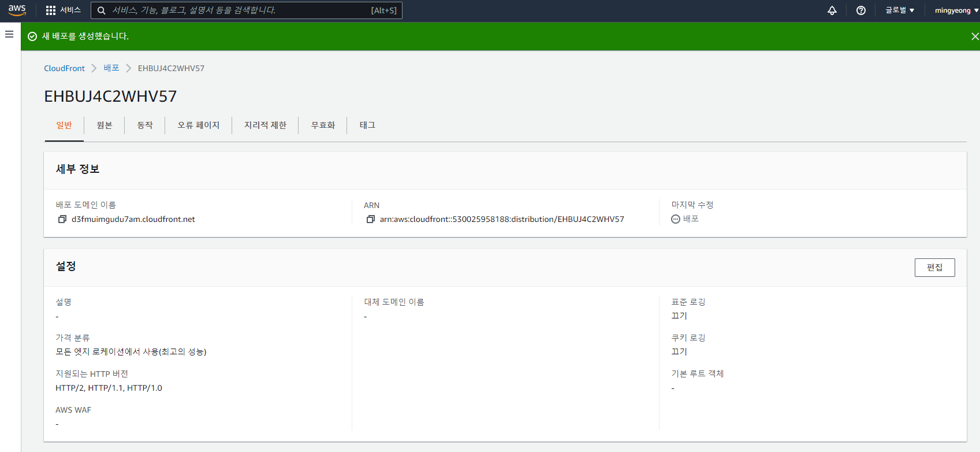Copy the distribution domain name icon

click(62, 219)
